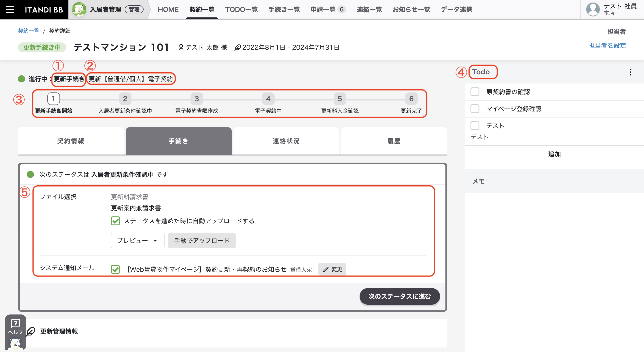Check the テスト todo checkbox
This screenshot has height=352, width=644.
coord(475,126)
